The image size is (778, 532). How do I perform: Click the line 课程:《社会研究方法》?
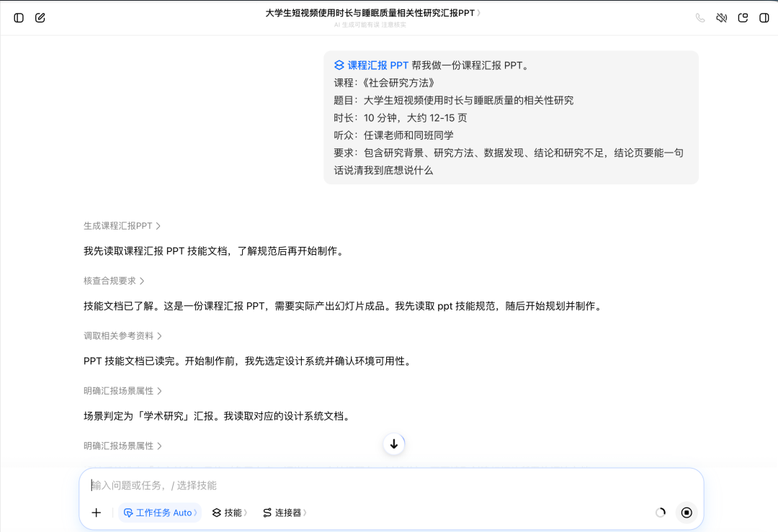tap(385, 83)
